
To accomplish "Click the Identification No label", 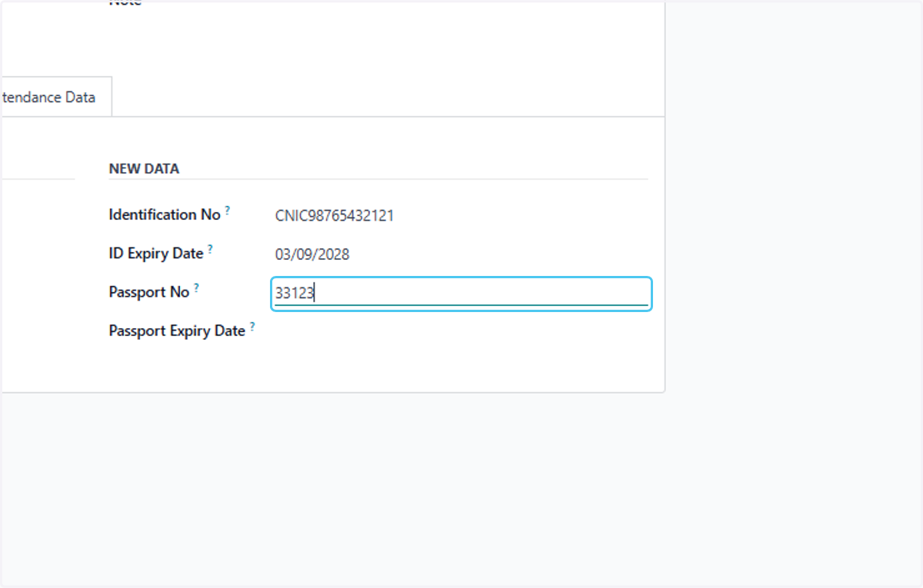I will 165,215.
